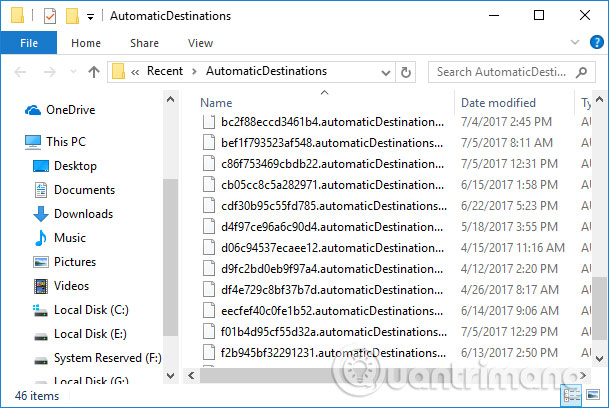Click the Properties checkmark icon in title bar

pos(50,16)
